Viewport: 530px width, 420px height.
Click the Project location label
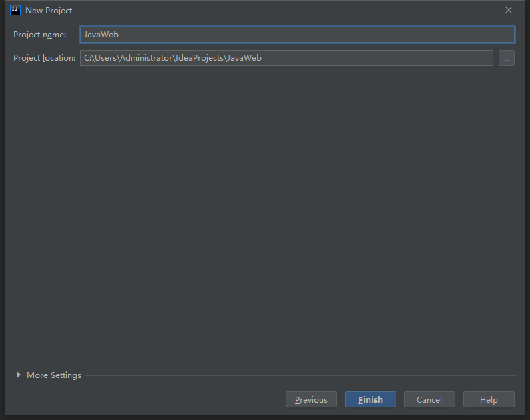45,58
